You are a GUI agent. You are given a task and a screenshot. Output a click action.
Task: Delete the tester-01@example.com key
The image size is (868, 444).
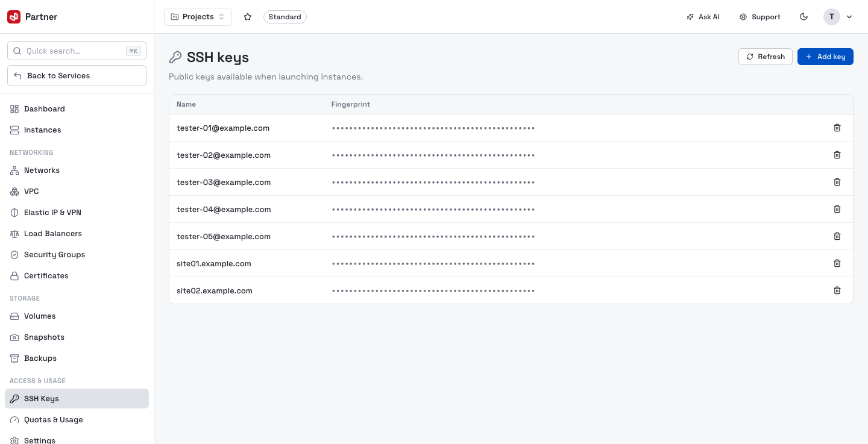[837, 128]
